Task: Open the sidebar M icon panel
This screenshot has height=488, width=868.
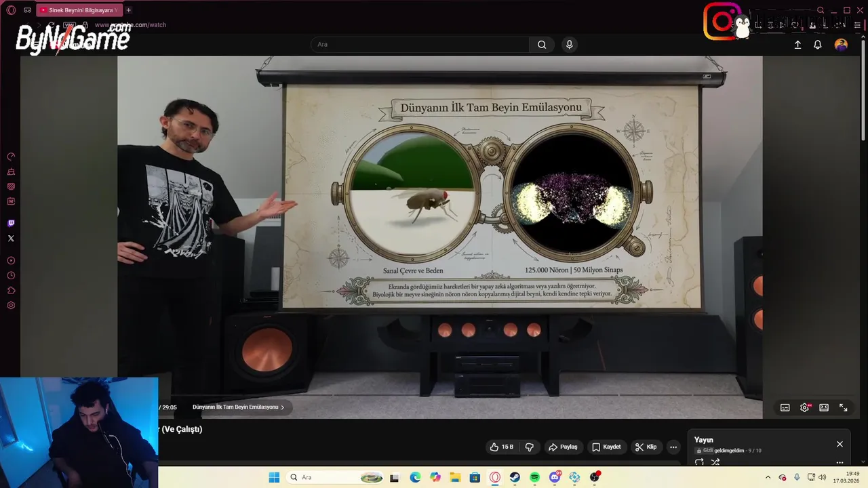Action: tap(11, 201)
